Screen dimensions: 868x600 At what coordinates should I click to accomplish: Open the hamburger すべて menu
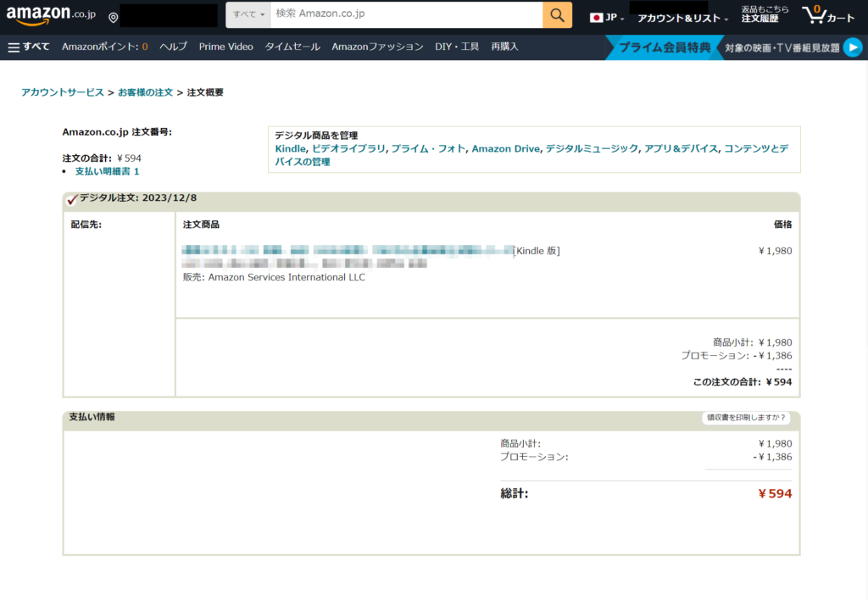point(29,47)
